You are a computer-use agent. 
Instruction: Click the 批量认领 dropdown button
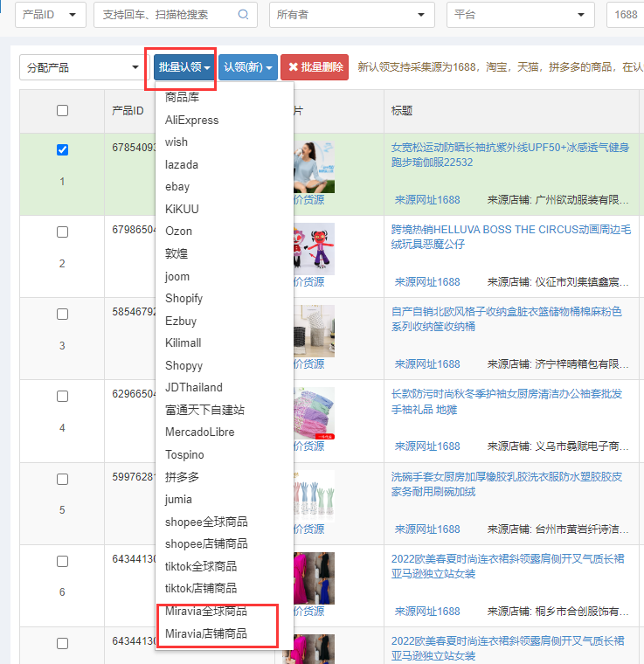184,67
